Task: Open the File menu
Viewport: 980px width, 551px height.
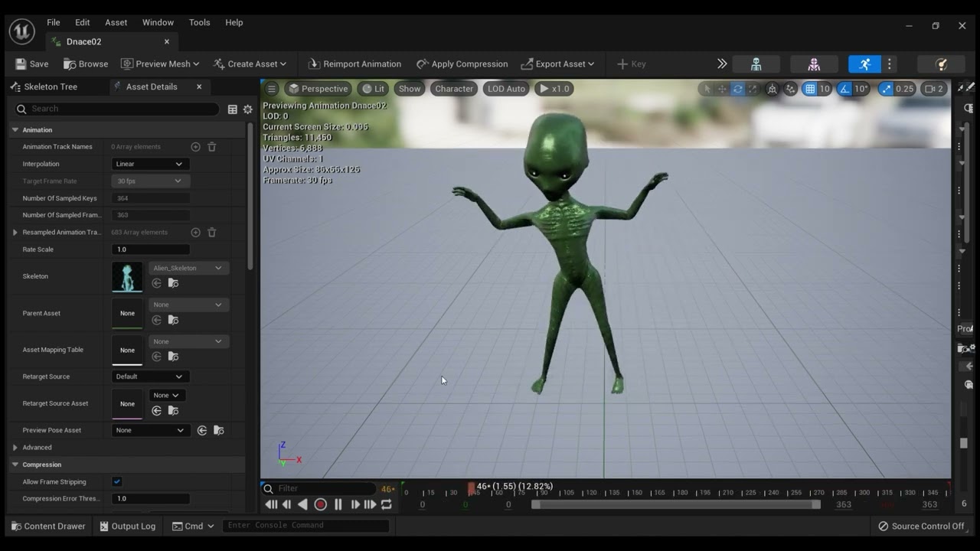Action: click(54, 22)
